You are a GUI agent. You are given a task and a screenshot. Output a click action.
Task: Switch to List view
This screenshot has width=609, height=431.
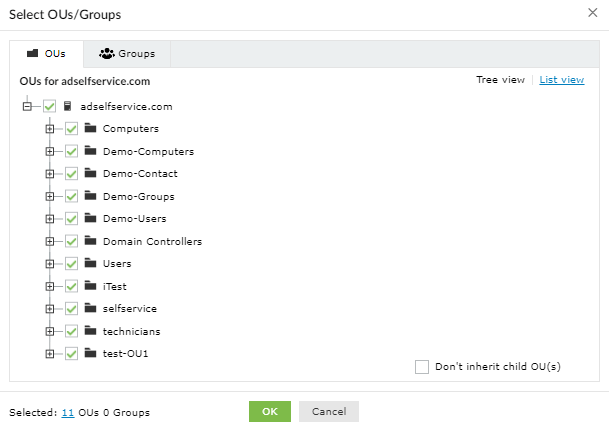coord(562,80)
